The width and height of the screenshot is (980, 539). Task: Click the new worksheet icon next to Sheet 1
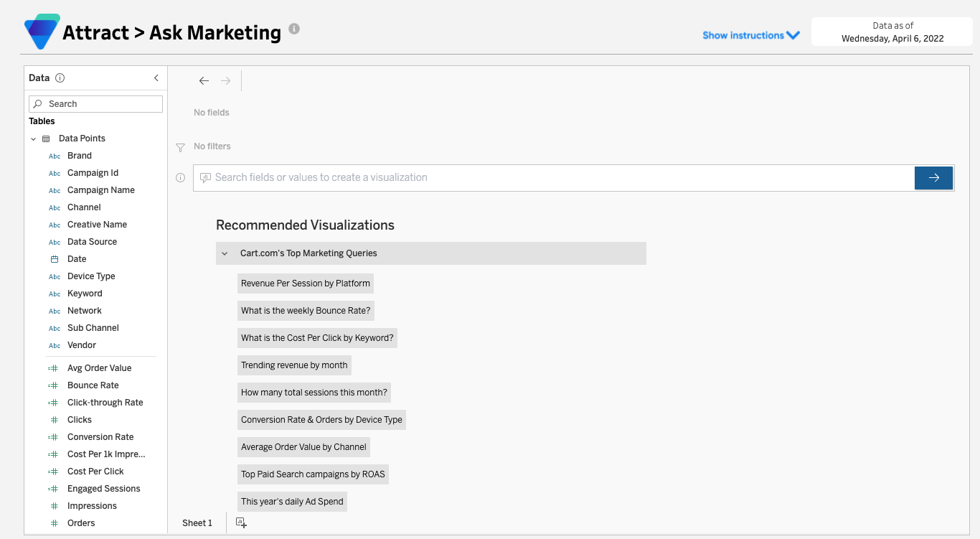coord(241,522)
